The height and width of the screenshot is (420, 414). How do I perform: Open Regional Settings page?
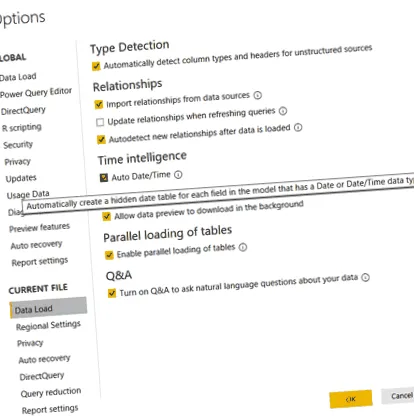(48, 325)
